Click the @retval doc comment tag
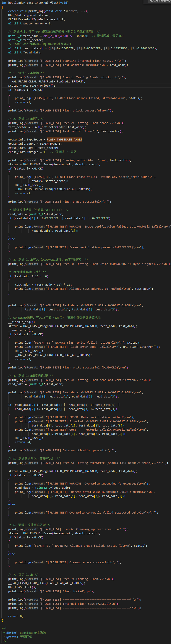The image size is (171, 644). tap(12, 637)
